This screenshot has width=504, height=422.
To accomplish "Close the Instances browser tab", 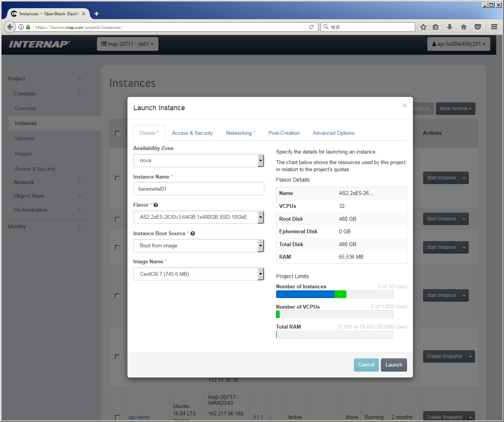I will 84,14.
